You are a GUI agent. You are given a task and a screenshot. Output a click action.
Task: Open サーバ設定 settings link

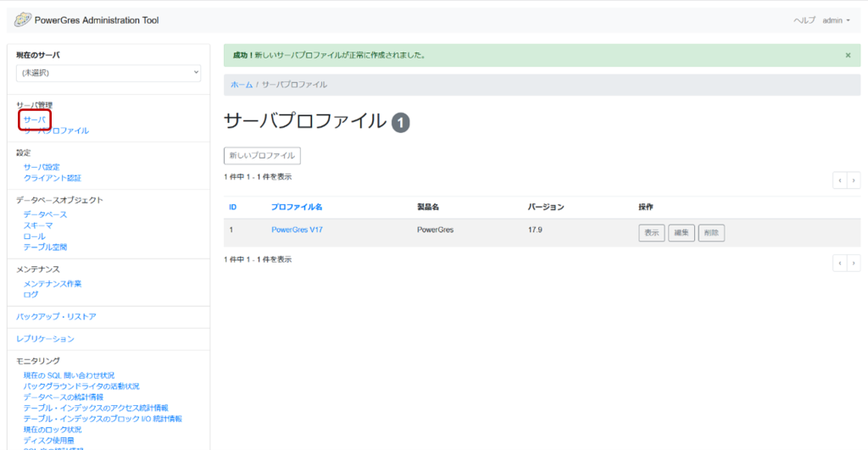click(42, 167)
